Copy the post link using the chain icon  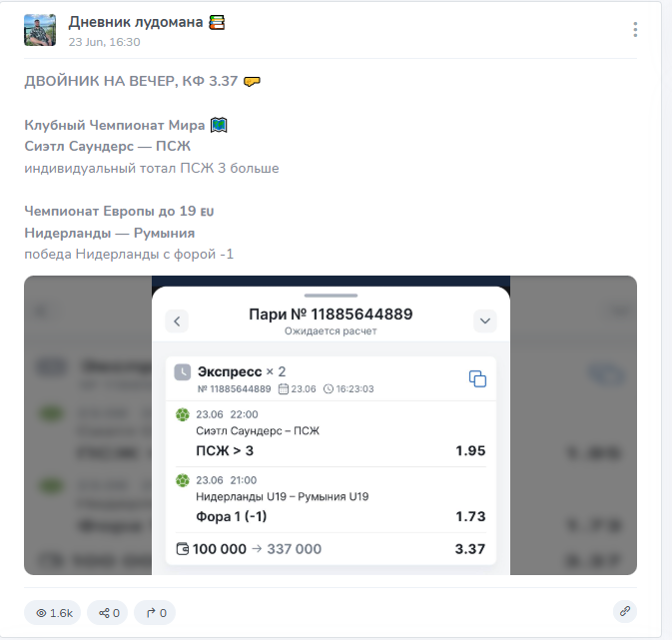click(625, 611)
